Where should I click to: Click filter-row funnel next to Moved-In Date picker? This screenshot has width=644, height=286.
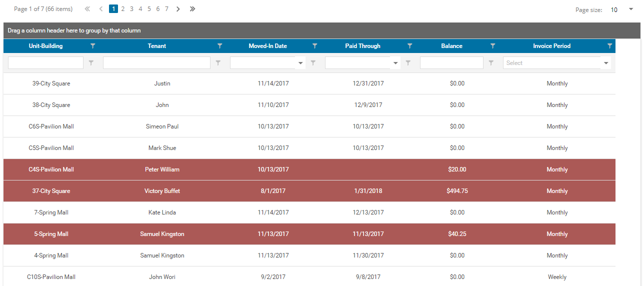coord(313,63)
